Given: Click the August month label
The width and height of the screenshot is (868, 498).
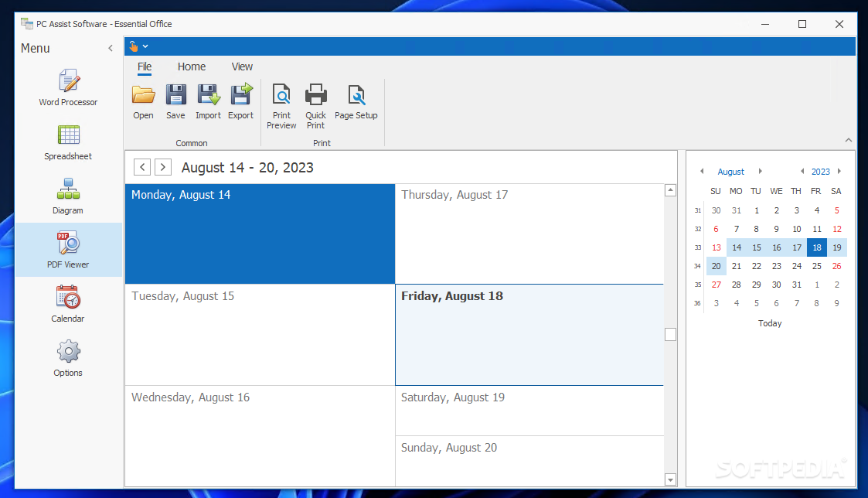Looking at the screenshot, I should [730, 172].
